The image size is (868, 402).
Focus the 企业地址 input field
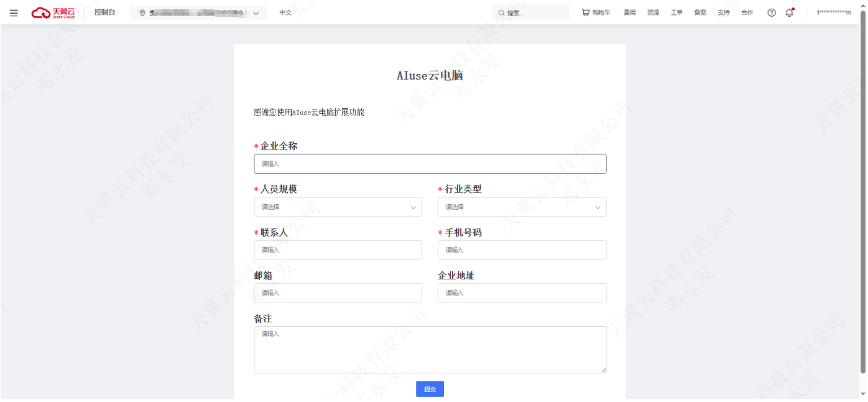[x=522, y=293]
